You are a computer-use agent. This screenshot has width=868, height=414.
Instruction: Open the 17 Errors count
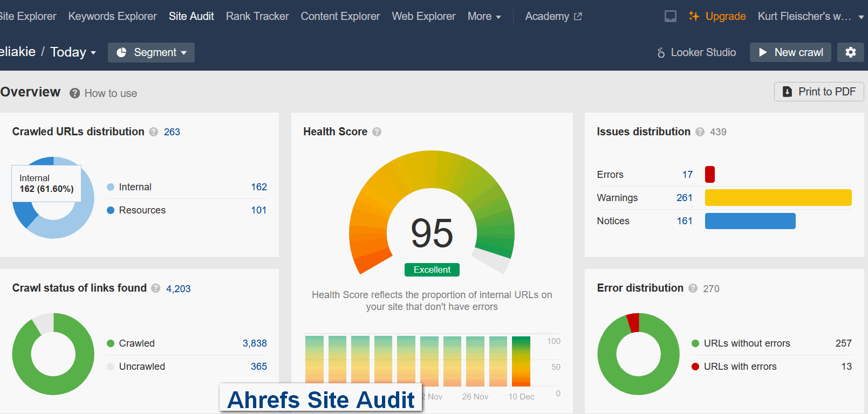coord(687,175)
